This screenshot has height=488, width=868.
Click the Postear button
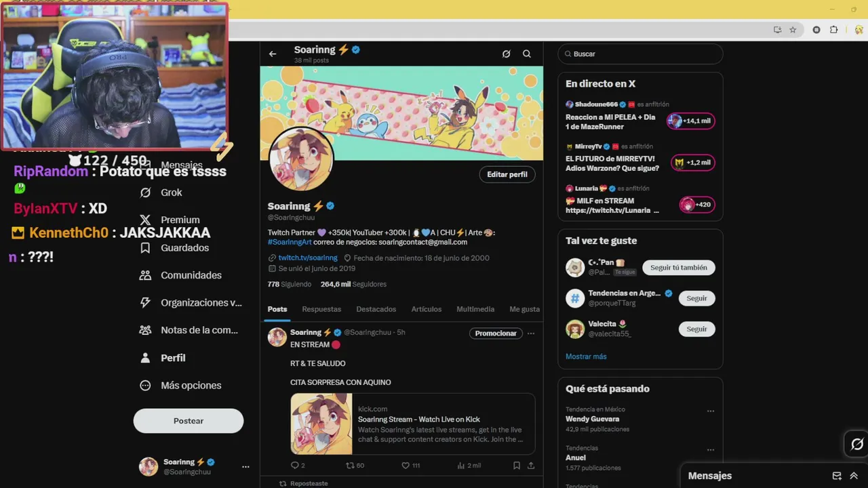click(x=189, y=421)
